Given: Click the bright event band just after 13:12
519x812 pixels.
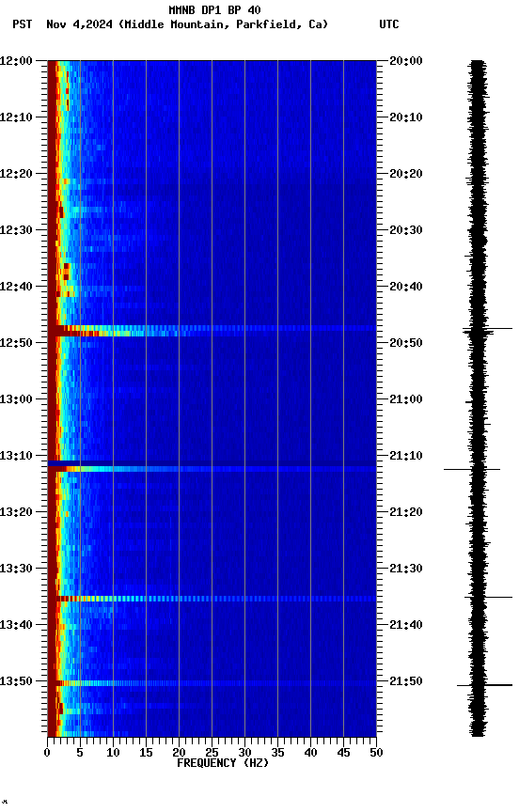Looking at the screenshot, I should [212, 469].
